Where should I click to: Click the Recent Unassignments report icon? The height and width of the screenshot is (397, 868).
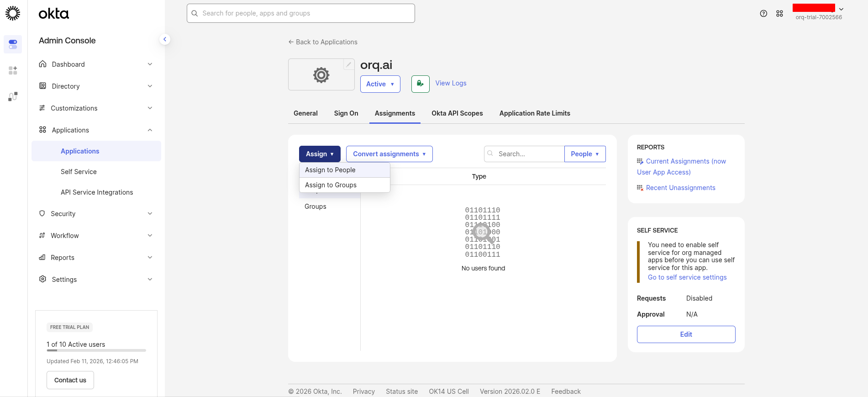(640, 188)
